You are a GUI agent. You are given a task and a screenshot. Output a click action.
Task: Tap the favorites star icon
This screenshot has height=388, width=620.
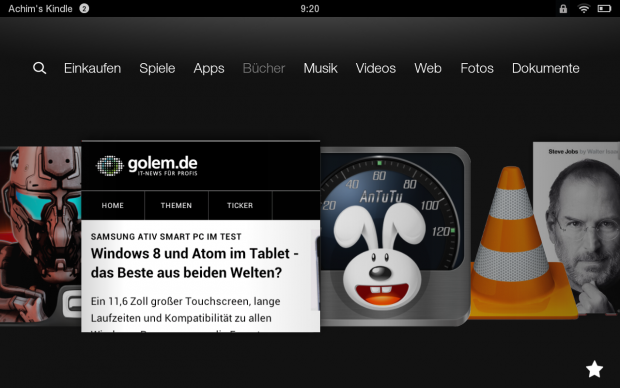tap(594, 369)
